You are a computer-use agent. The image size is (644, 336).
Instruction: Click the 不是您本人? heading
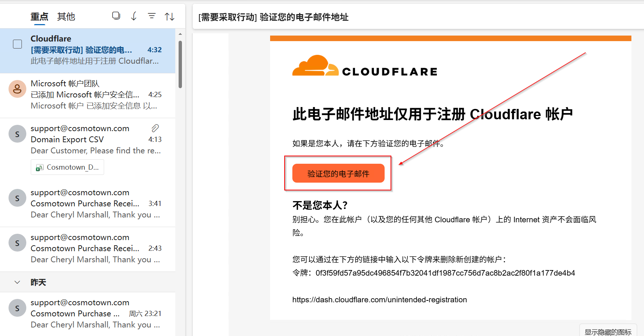point(320,205)
